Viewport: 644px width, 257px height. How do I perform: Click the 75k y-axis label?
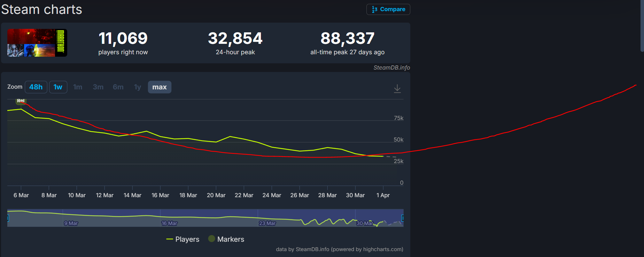point(398,118)
